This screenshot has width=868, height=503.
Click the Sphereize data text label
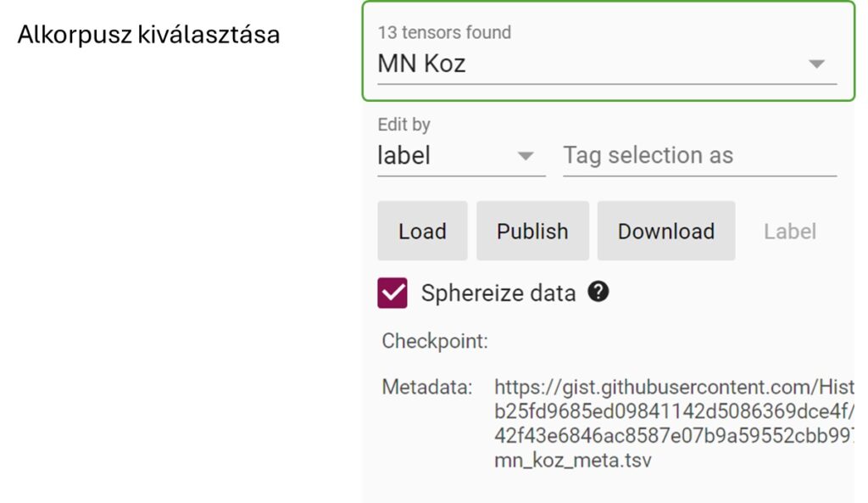coord(498,293)
